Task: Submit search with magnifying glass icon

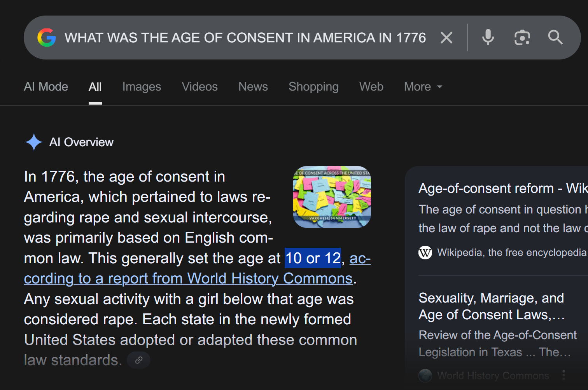Action: tap(555, 38)
